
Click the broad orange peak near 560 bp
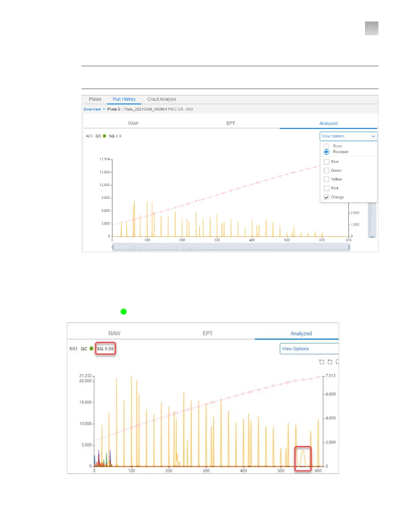pyautogui.click(x=303, y=458)
